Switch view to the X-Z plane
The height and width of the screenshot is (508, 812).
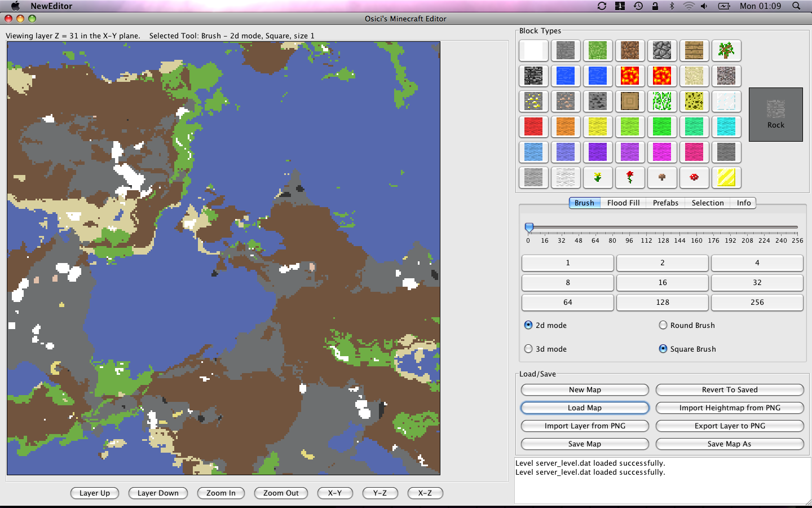[425, 493]
